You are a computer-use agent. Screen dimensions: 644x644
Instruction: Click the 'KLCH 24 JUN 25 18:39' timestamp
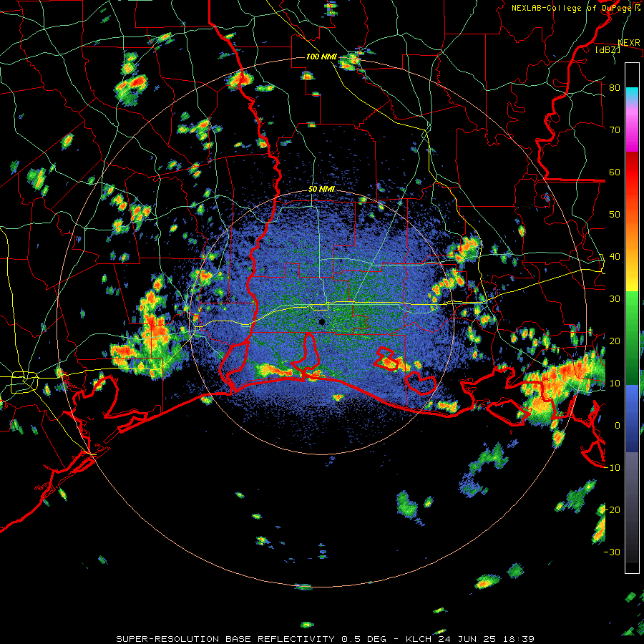[470, 639]
